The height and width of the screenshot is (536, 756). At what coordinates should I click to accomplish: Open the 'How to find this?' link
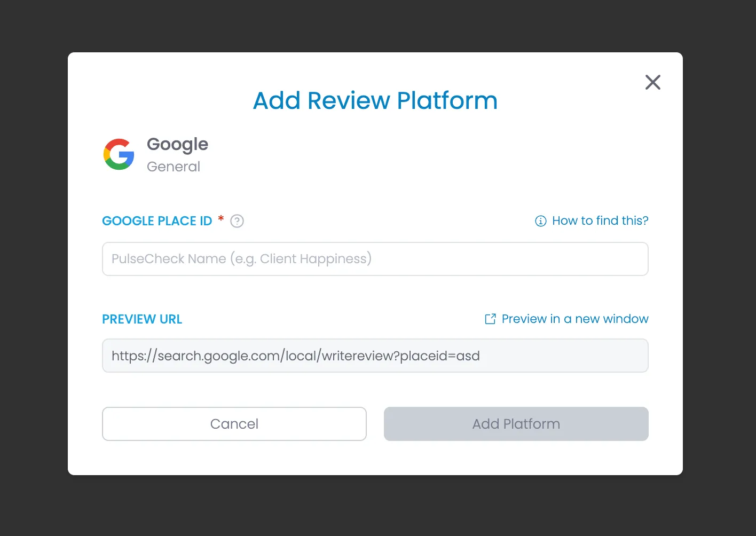point(600,220)
